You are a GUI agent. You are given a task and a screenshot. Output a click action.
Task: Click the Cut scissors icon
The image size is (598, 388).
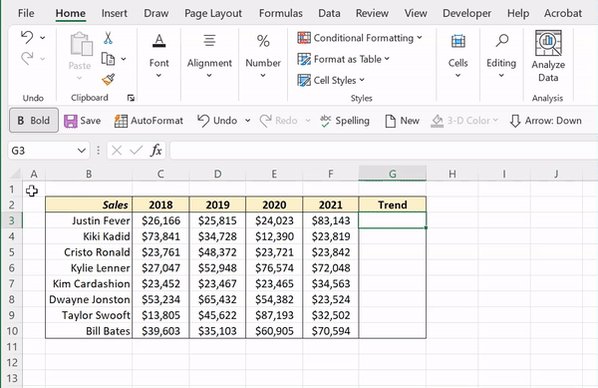coord(108,38)
